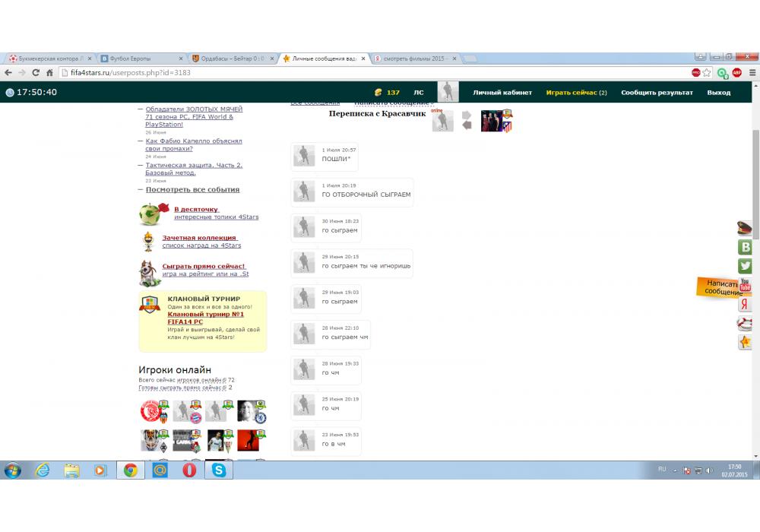Click игроков онлайн count link
Screen dimensions: 760x532
coord(200,380)
